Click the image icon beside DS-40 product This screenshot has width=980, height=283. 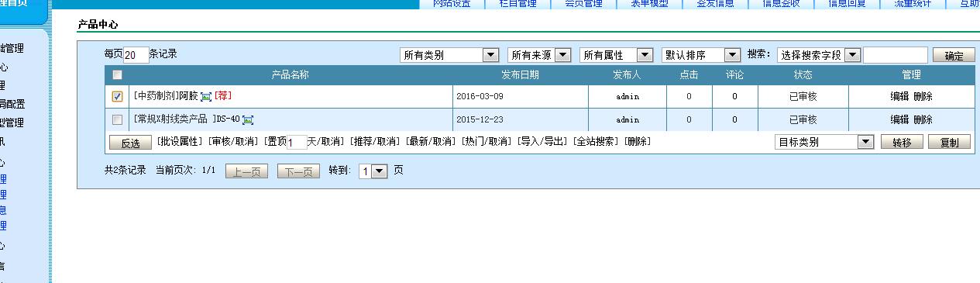coord(248,120)
